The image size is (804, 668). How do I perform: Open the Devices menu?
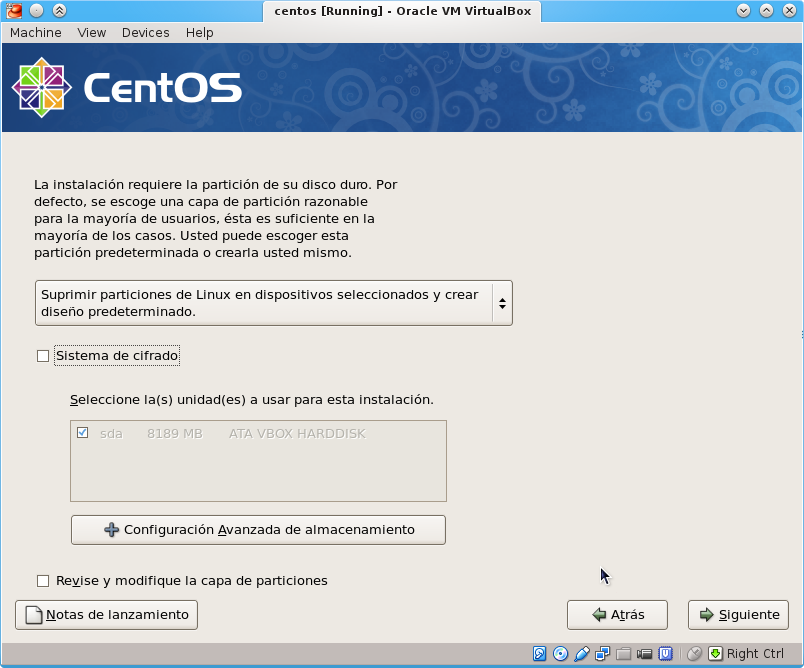pos(146,32)
